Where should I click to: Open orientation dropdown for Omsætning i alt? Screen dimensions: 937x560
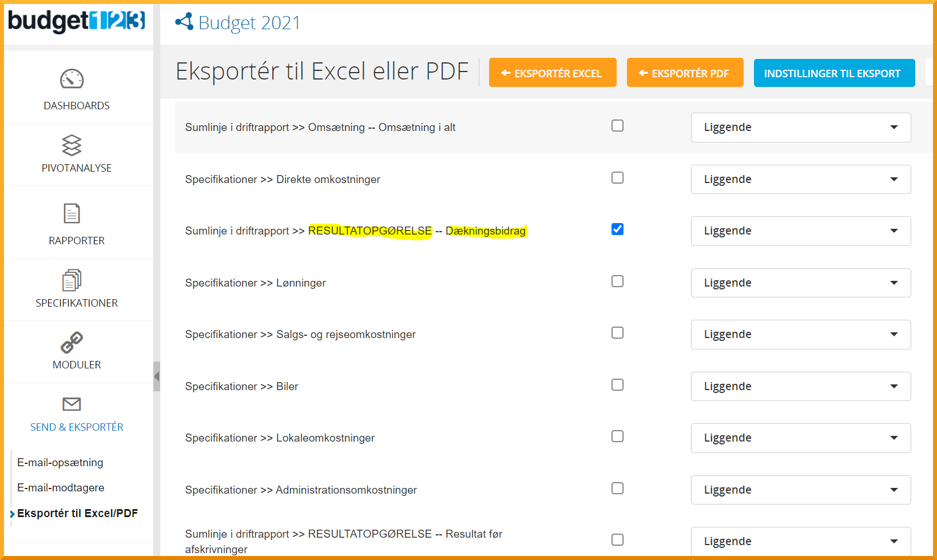800,128
